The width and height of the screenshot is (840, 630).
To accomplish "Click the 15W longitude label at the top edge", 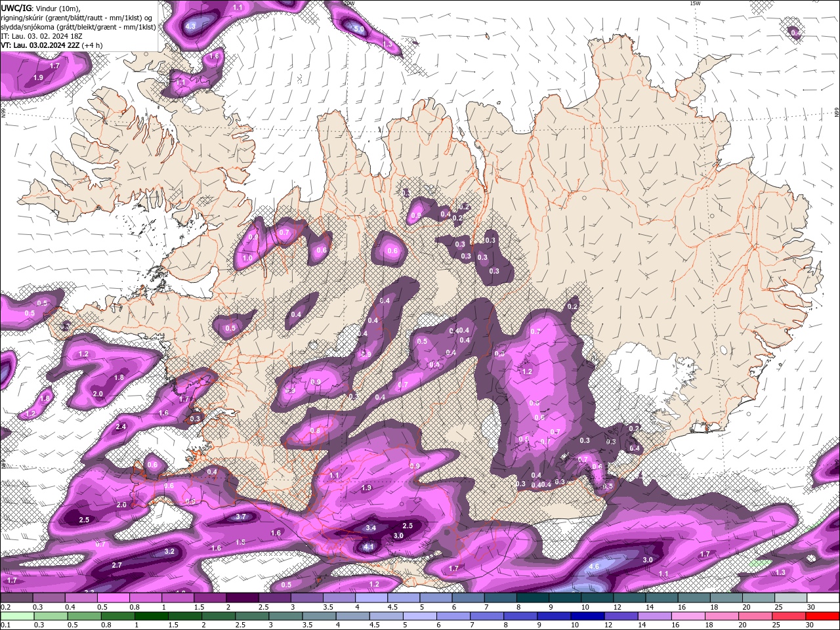I will (x=695, y=3).
